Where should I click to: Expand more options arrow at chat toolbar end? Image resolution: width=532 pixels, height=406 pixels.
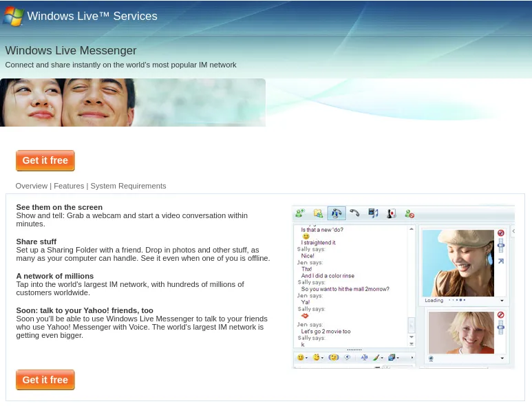click(412, 358)
